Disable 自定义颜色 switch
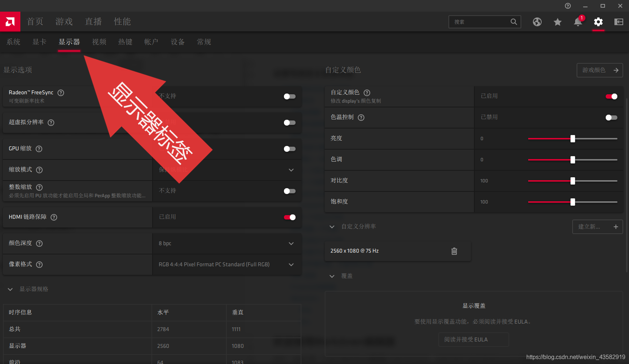The width and height of the screenshot is (629, 364). (612, 96)
